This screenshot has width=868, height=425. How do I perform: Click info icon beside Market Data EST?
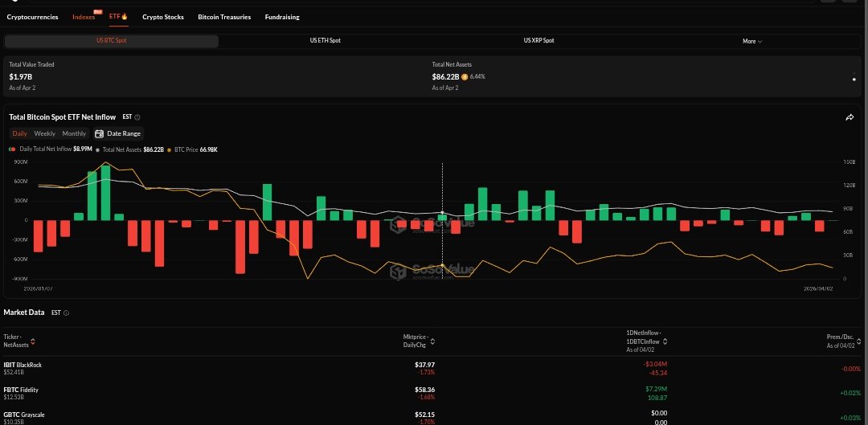point(66,313)
